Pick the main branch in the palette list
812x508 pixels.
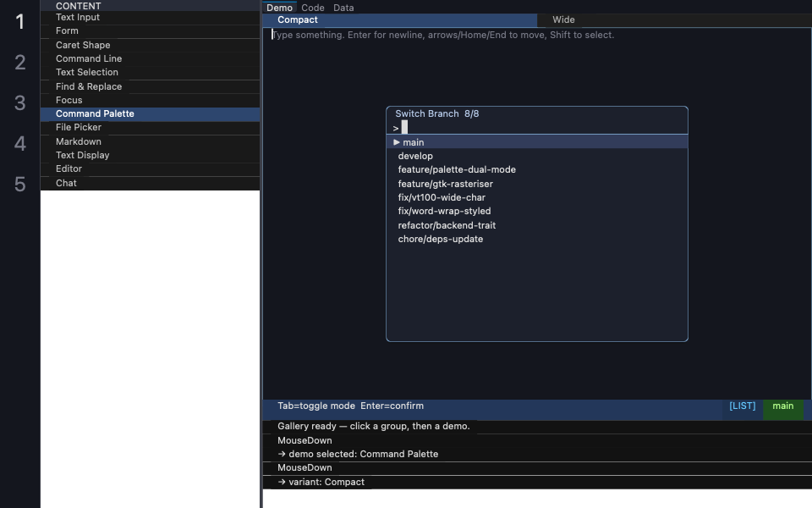click(537, 142)
